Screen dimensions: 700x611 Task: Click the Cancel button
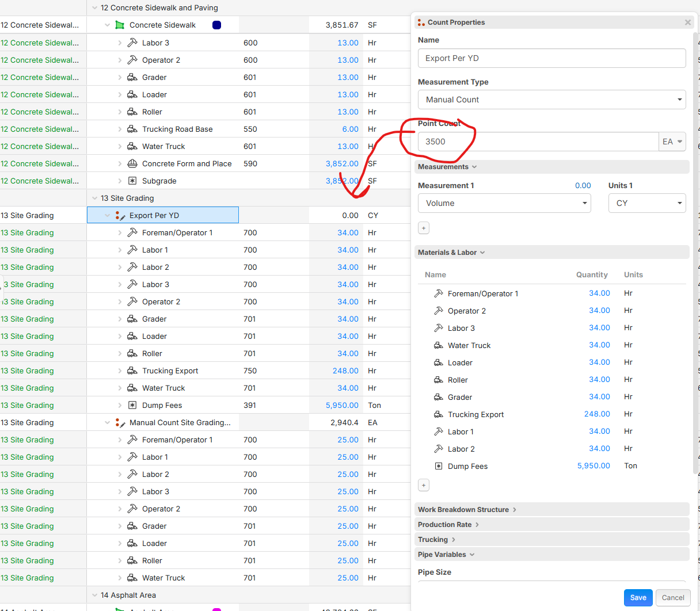click(672, 598)
